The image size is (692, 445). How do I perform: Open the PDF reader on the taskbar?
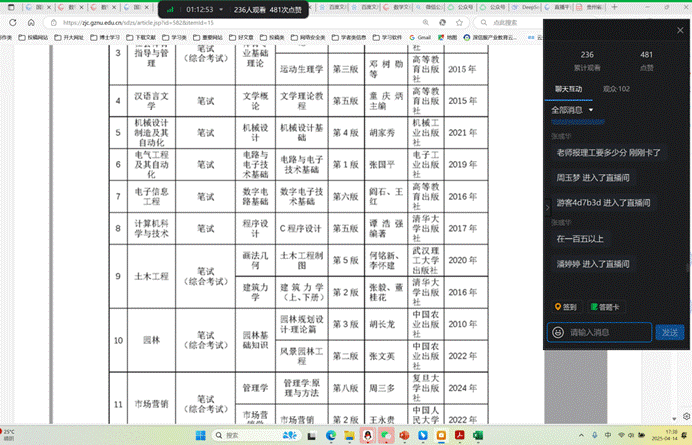pos(459,436)
